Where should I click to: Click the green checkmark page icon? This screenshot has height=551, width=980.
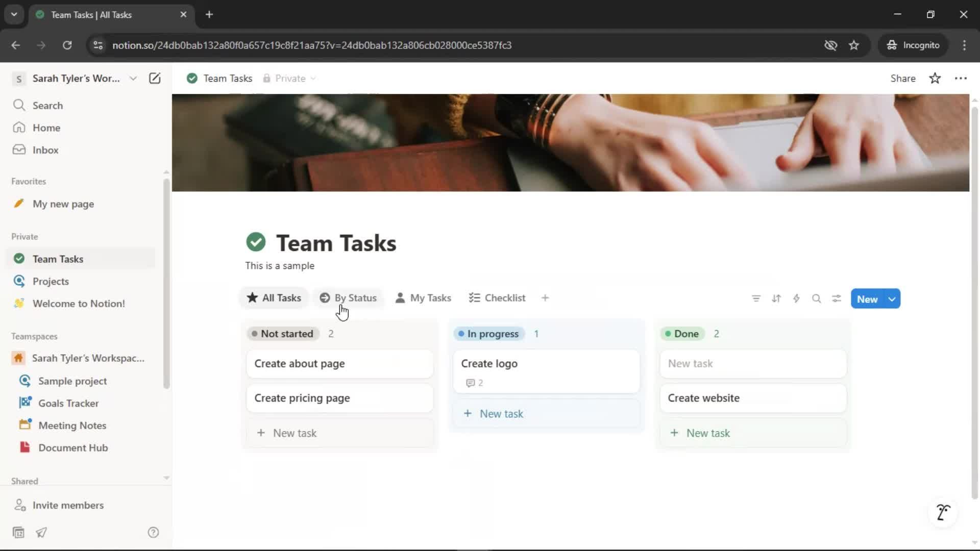[x=256, y=242]
